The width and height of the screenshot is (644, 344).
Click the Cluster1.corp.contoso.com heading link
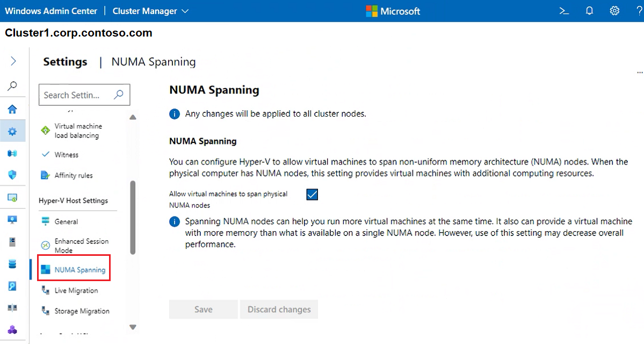pos(78,32)
